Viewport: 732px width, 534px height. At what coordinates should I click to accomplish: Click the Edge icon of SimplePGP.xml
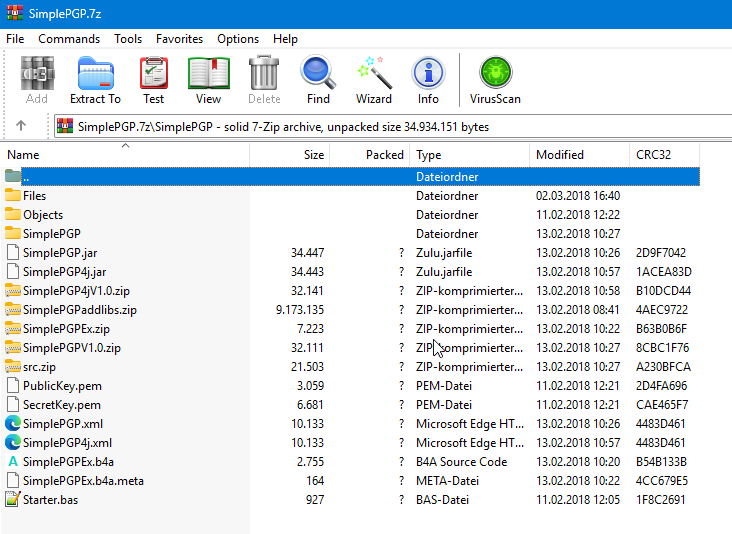pos(13,424)
